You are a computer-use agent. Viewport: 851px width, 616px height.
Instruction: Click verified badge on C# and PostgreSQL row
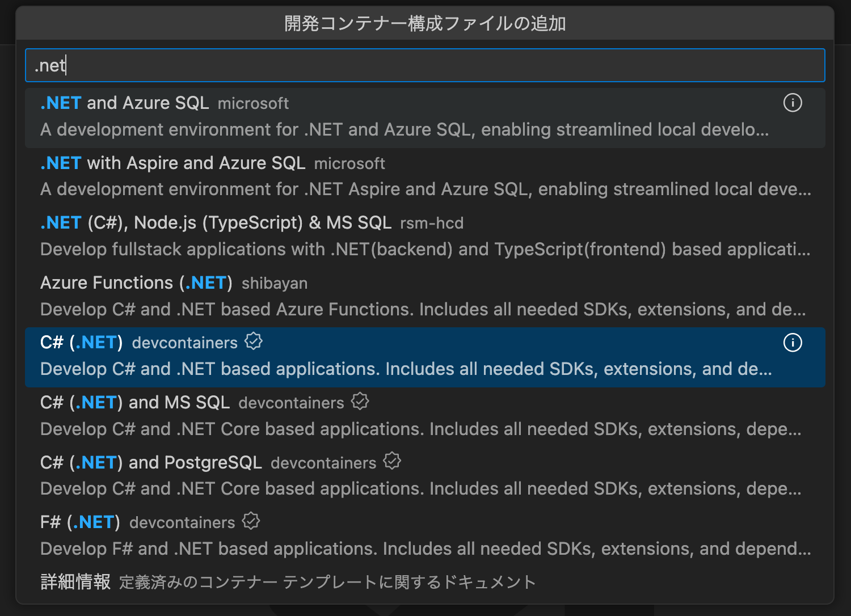click(392, 461)
